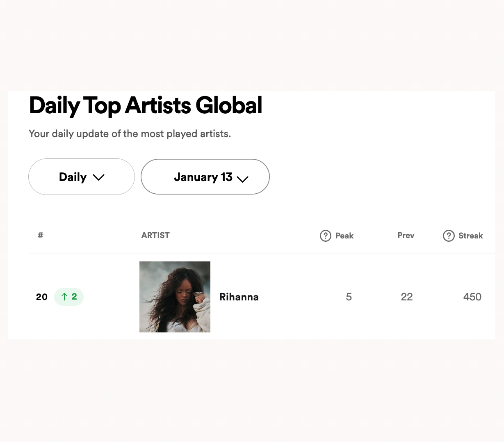504x442 pixels.
Task: Click the ARTIST column header
Action: tap(155, 235)
